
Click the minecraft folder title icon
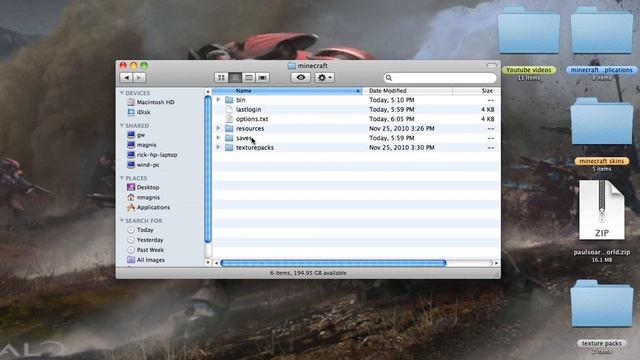tap(291, 65)
